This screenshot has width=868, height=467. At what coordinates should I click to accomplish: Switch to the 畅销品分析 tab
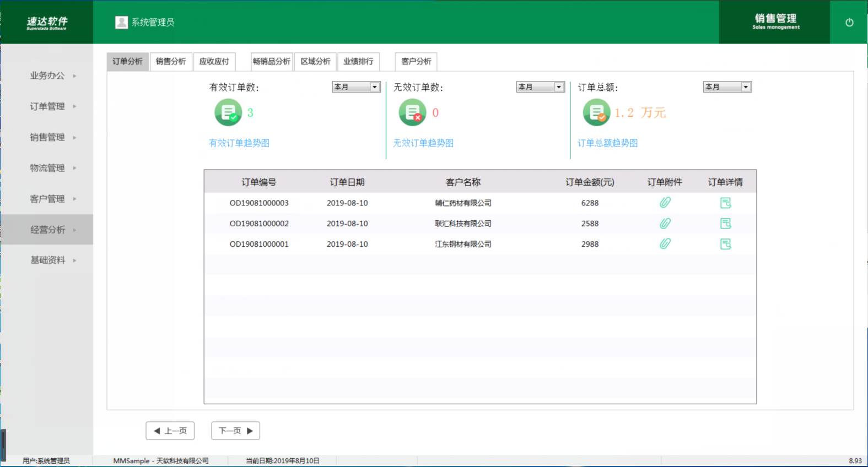tap(272, 61)
